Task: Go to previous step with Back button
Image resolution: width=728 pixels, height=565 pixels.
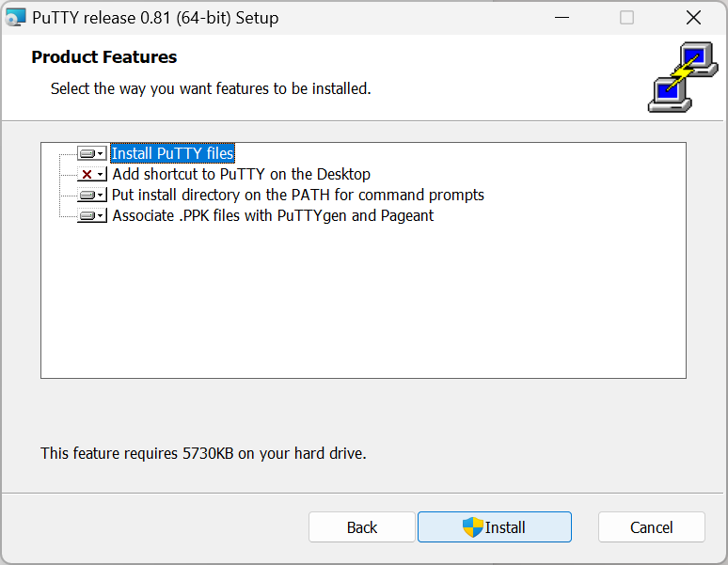Action: point(361,527)
